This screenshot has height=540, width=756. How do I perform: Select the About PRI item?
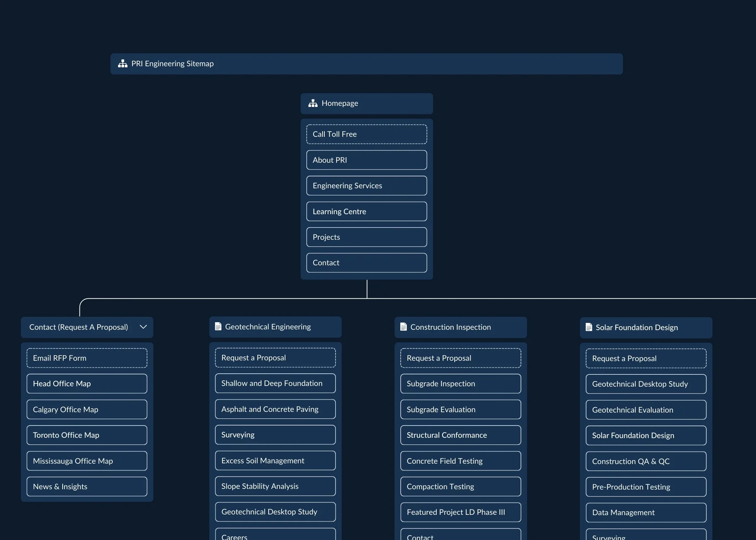coord(366,160)
